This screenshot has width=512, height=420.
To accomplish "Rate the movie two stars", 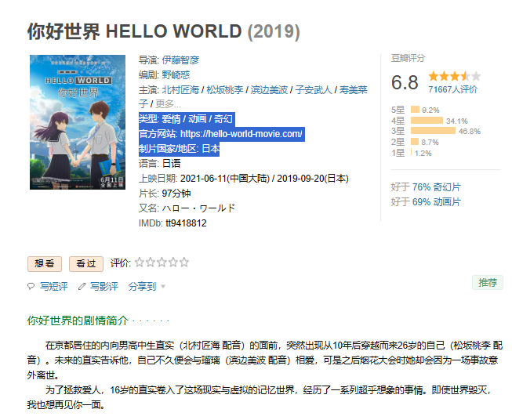I will tap(151, 262).
